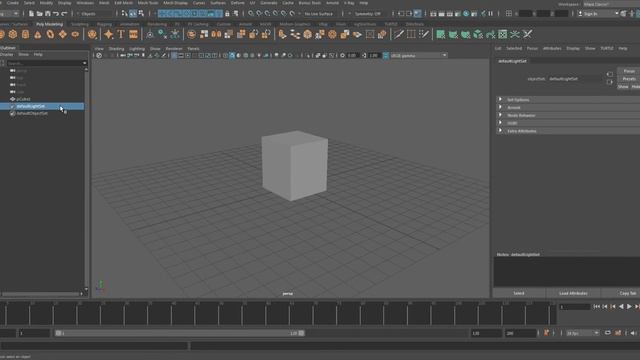Screen dimensions: 640x360
Task: Click the Multi-Cut tool shelf icon
Action: (398, 34)
